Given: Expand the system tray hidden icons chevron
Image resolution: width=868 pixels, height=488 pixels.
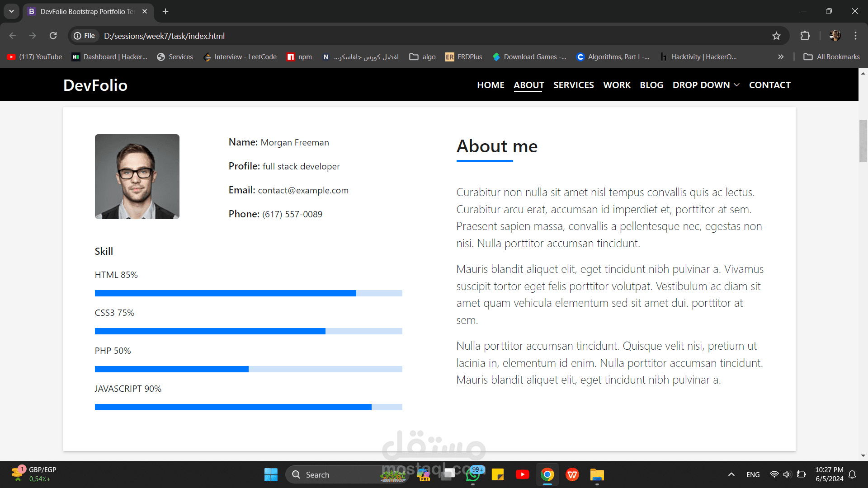Looking at the screenshot, I should (731, 474).
